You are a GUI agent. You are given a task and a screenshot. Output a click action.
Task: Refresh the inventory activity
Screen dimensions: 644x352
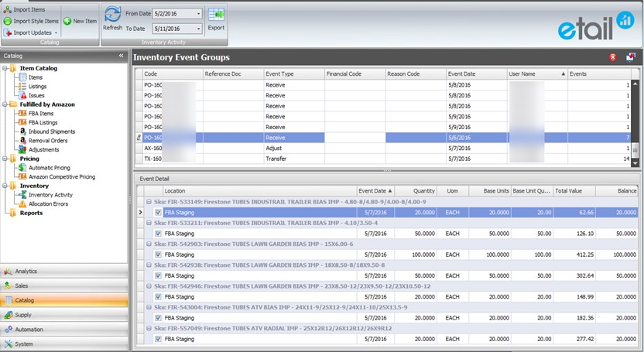(x=112, y=19)
